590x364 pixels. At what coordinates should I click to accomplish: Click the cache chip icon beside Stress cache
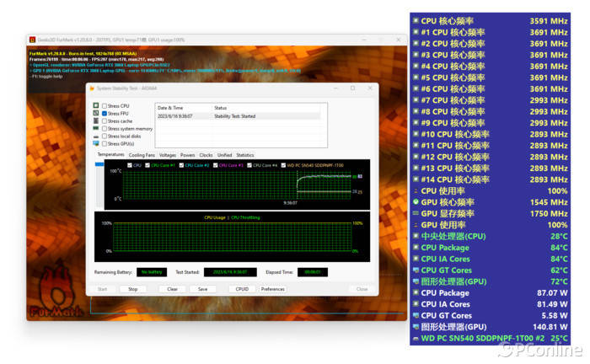coord(96,120)
